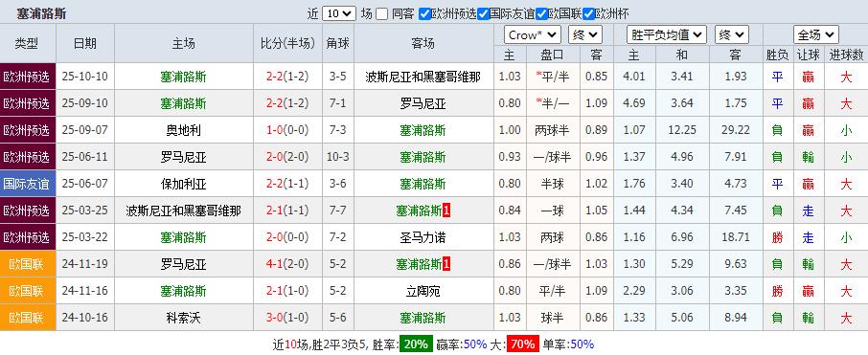
Task: Open the away team 波斯尼亚和黑塞哥维那 in the 25-10-10 row
Action: coord(423,77)
